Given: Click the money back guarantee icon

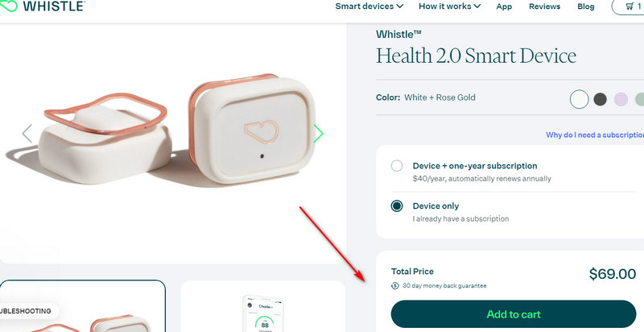Looking at the screenshot, I should point(394,285).
